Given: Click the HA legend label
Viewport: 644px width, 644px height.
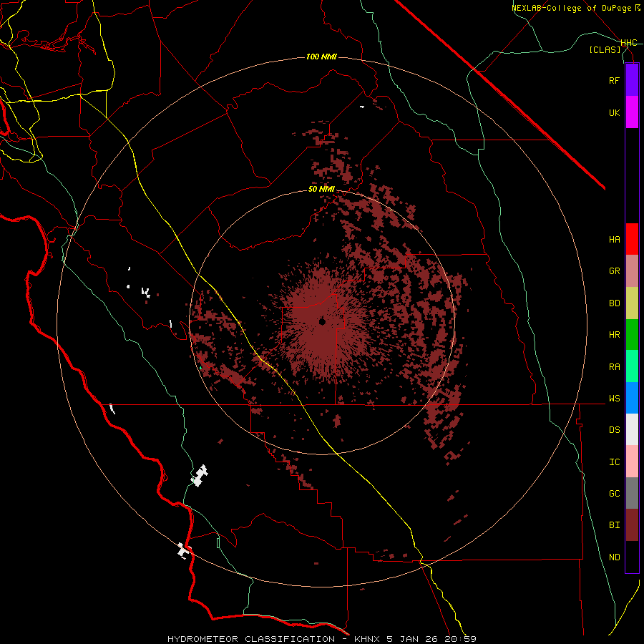Looking at the screenshot, I should [x=614, y=240].
